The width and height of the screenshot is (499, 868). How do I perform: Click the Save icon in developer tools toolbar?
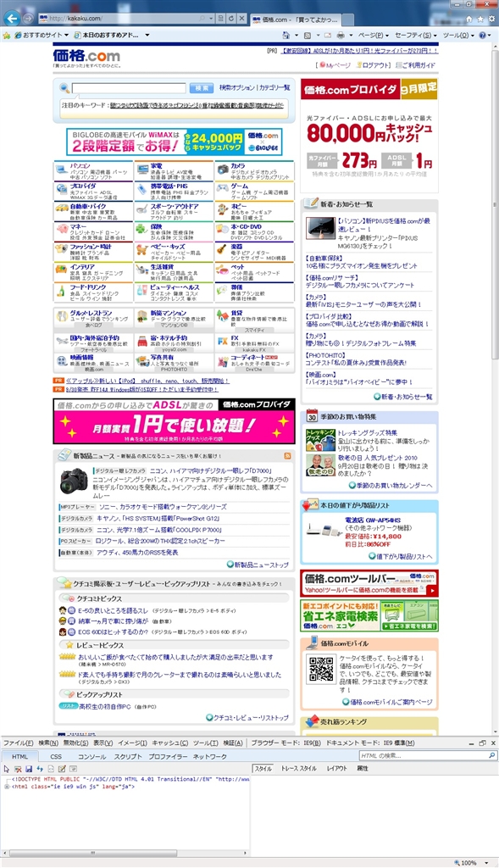(x=29, y=769)
